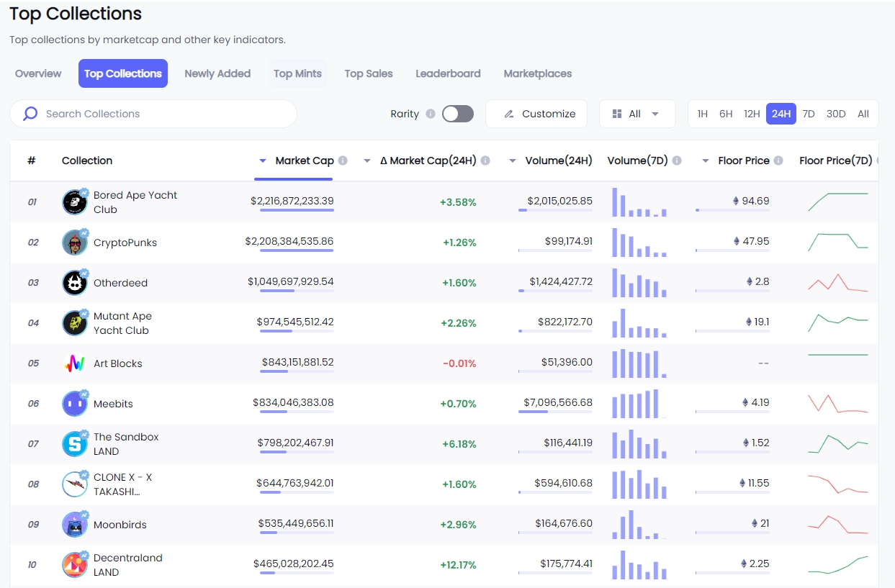The image size is (895, 588).
Task: Open the Otherdeed collection link
Action: (x=120, y=283)
